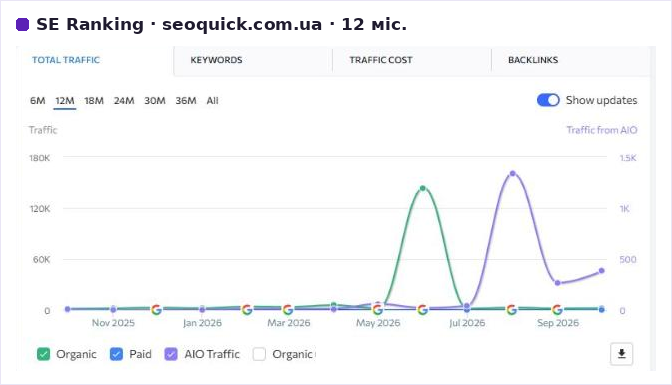The height and width of the screenshot is (385, 672).
Task: Open the Traffic Cost tab
Action: pyautogui.click(x=381, y=60)
